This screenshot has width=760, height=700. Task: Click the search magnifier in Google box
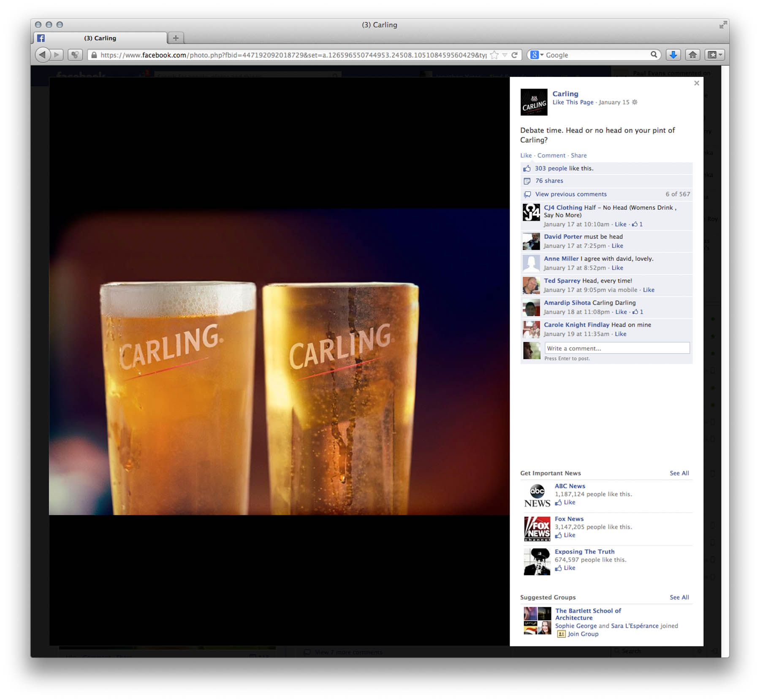click(x=654, y=54)
